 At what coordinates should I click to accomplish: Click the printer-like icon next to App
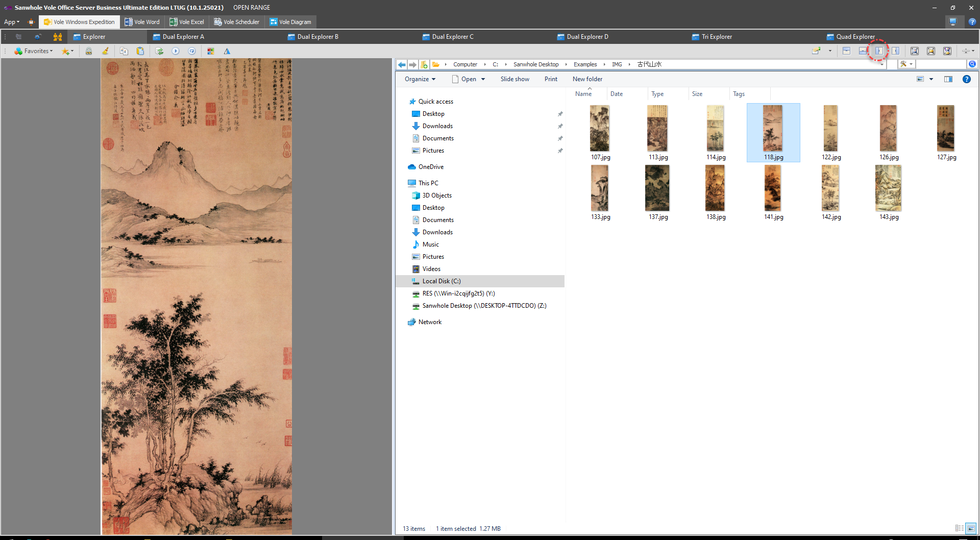coord(31,22)
